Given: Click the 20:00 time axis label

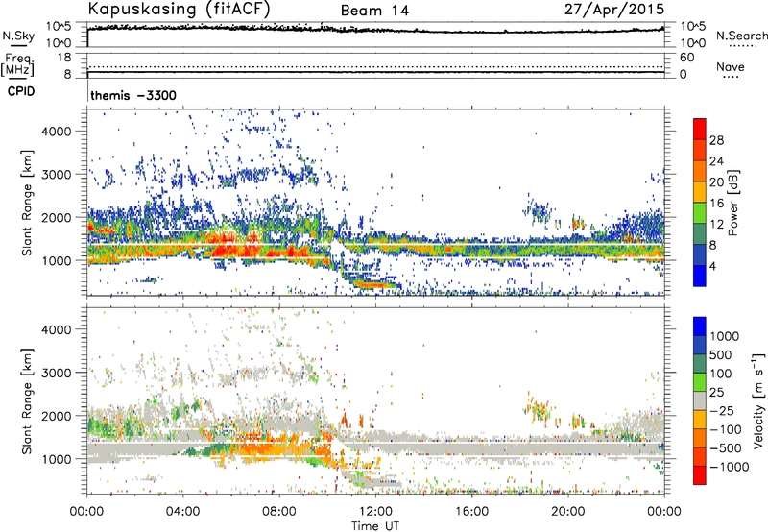Looking at the screenshot, I should [x=567, y=512].
